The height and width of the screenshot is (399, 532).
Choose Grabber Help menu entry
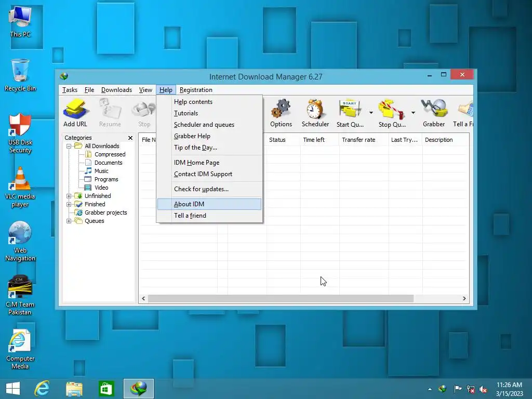pyautogui.click(x=209, y=136)
